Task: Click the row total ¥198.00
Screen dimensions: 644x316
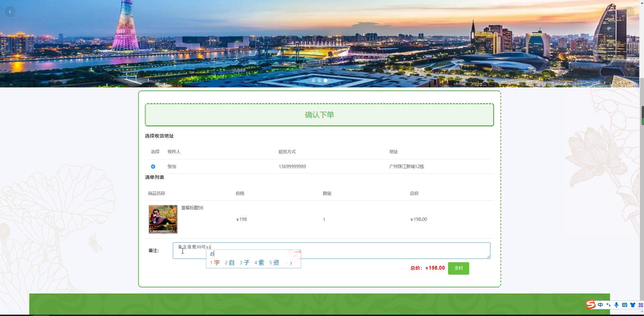Action: pos(418,219)
